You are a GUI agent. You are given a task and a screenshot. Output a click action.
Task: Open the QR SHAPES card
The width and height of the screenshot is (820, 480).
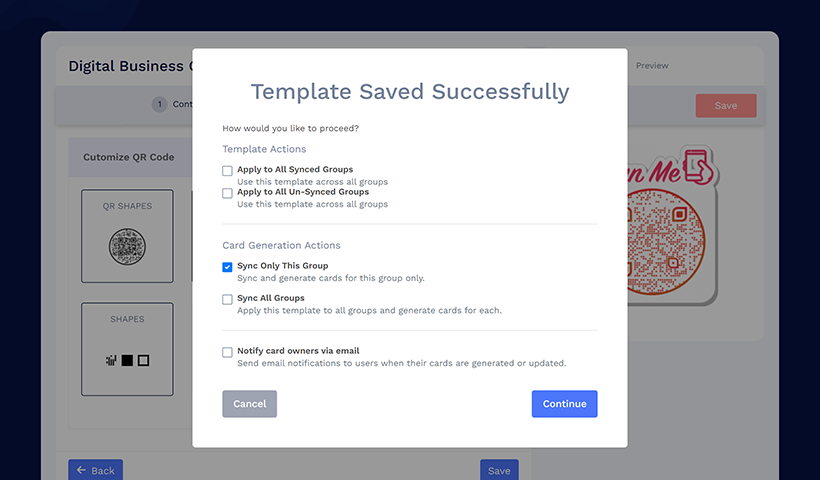click(x=127, y=236)
